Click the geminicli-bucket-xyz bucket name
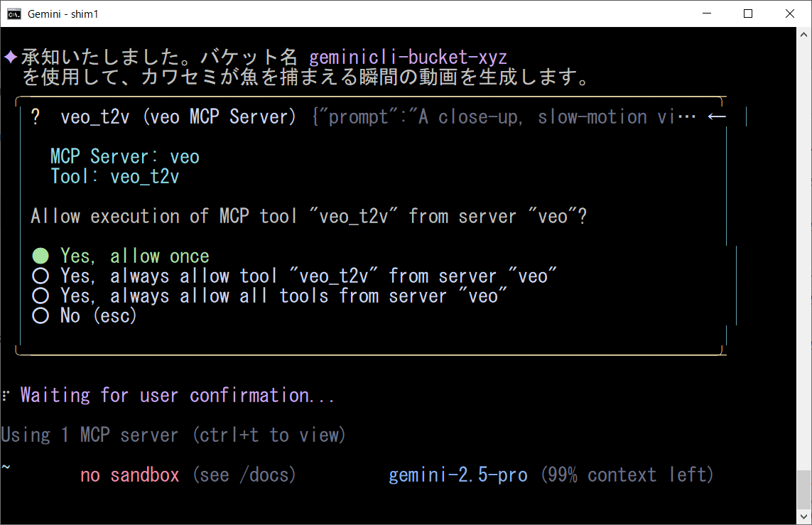812x525 pixels. tap(408, 57)
